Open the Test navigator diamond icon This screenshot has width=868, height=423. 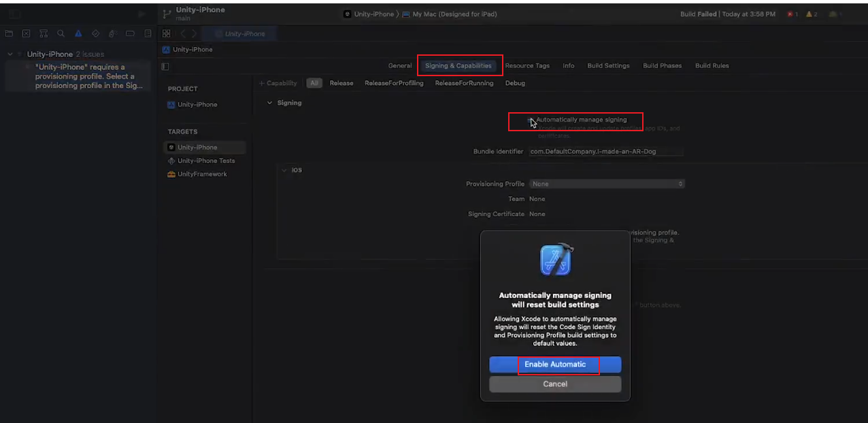[x=95, y=33]
